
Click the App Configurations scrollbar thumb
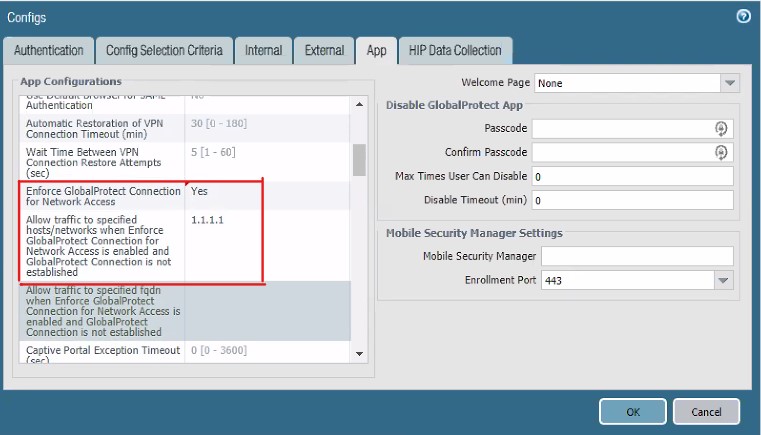tap(359, 158)
